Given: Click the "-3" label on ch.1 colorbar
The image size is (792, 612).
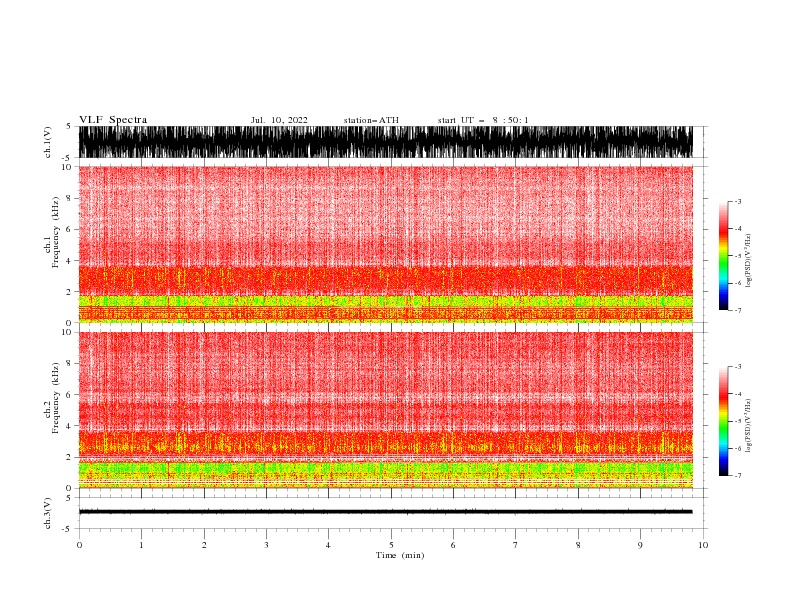Looking at the screenshot, I should (x=737, y=201).
